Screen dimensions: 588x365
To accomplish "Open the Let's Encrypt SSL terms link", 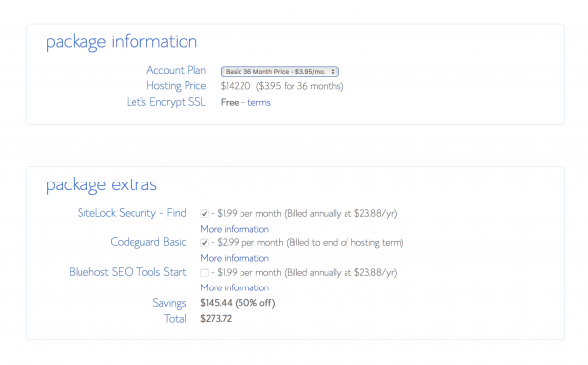I will (x=259, y=102).
